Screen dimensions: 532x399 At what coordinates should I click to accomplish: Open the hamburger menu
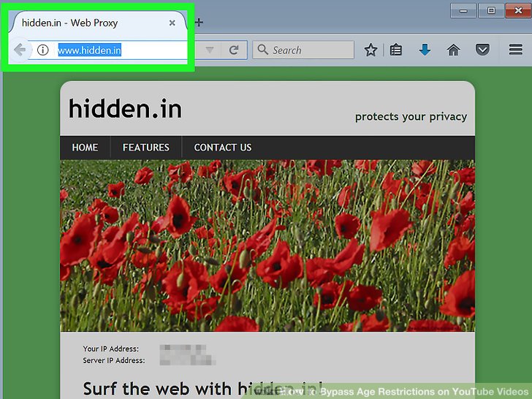pyautogui.click(x=515, y=50)
